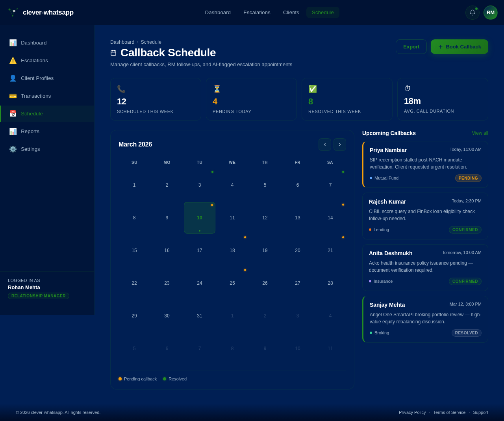Click the View all link for Upcoming Callbacks

pyautogui.click(x=480, y=133)
